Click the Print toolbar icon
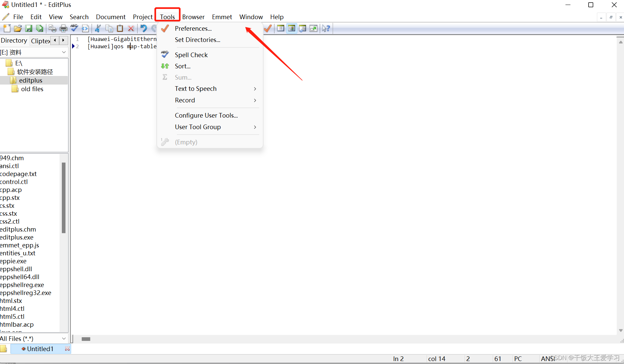The image size is (624, 364). pos(63,28)
